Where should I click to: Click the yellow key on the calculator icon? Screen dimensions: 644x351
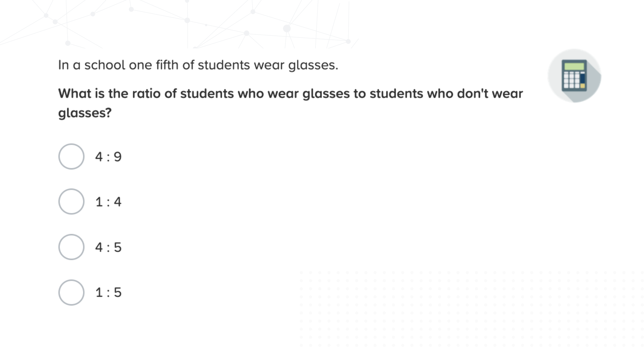point(582,86)
